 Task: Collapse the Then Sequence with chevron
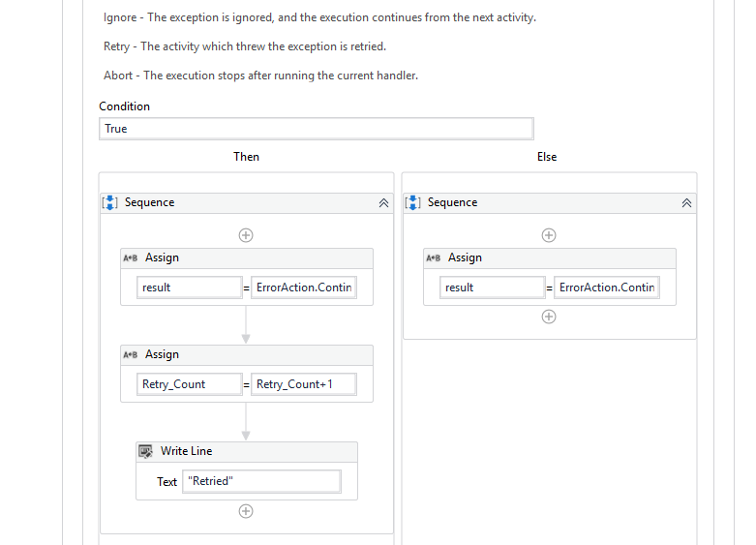click(x=383, y=203)
